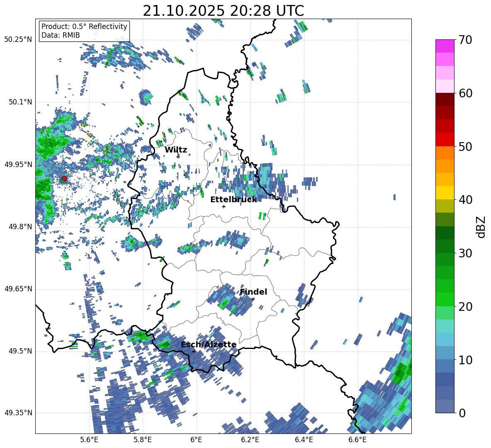This screenshot has height=448, width=491.
Task: Click the 49.8°N latitude label
Action: [x=20, y=227]
